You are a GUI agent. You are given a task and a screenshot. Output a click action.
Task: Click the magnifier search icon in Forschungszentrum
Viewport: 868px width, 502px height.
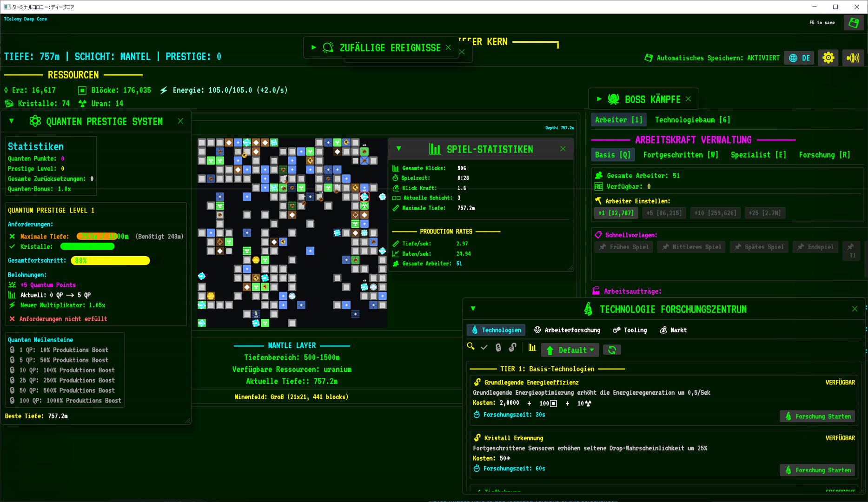[471, 347]
